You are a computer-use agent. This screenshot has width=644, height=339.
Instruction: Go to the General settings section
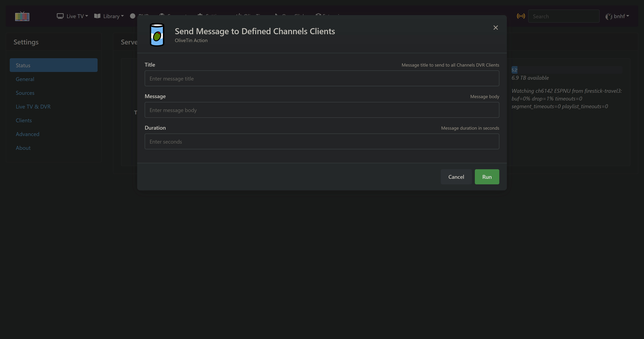(25, 79)
